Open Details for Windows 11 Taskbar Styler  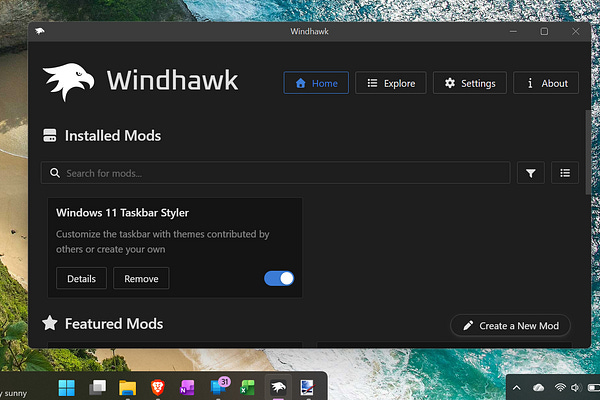point(82,278)
